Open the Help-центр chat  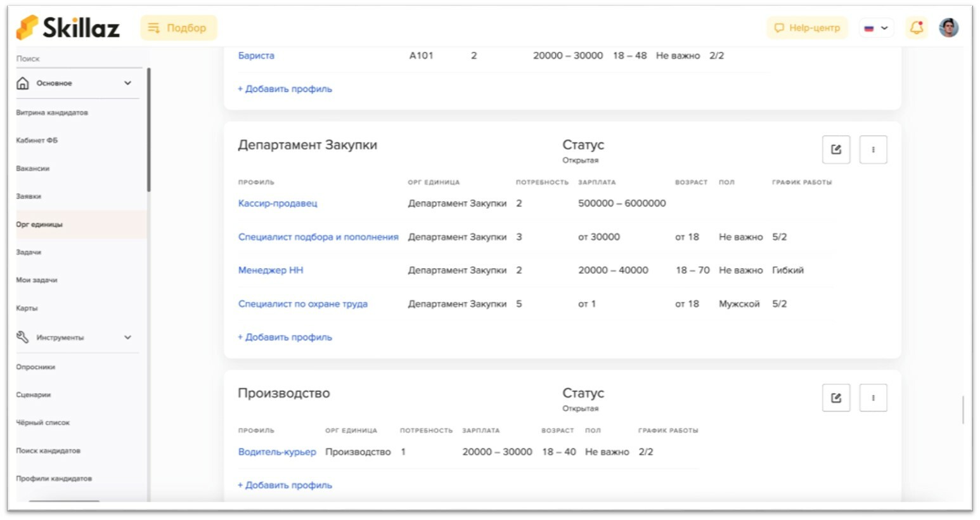coord(808,27)
